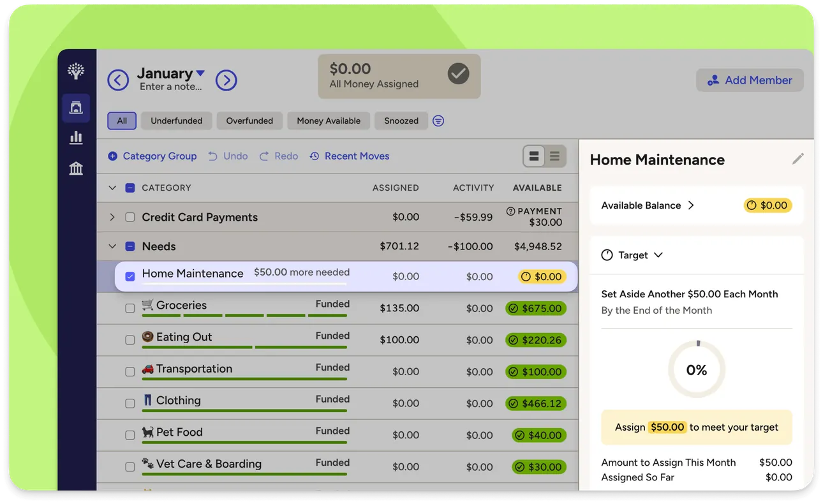Click Vet Care & Boarding $30.00 pill
This screenshot has width=823, height=504.
click(x=539, y=467)
